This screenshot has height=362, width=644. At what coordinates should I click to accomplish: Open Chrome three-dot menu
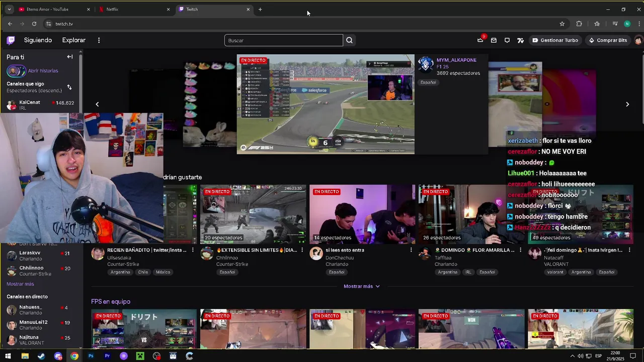point(638,24)
